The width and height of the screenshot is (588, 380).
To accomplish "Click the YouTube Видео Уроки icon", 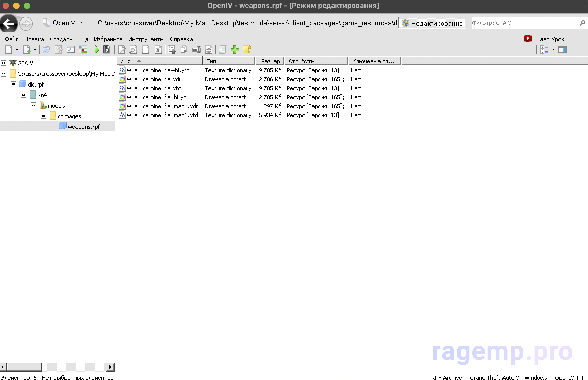I will [x=527, y=39].
